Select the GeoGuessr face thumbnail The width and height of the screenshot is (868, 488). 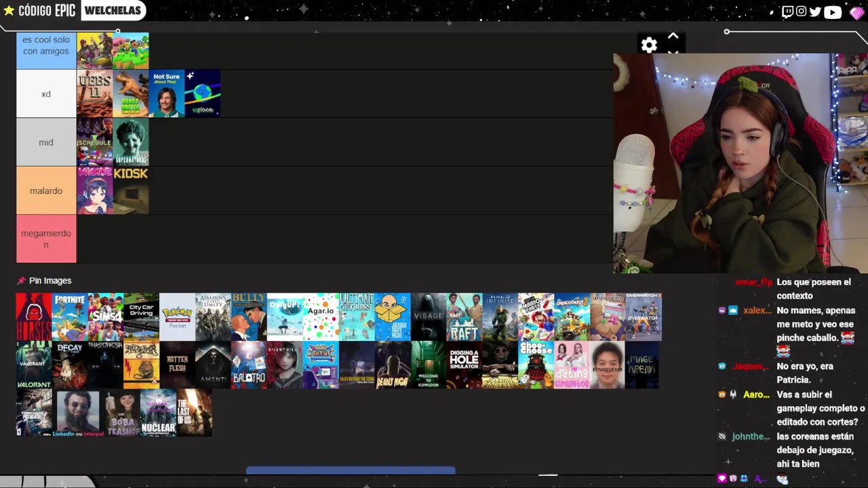click(x=608, y=365)
